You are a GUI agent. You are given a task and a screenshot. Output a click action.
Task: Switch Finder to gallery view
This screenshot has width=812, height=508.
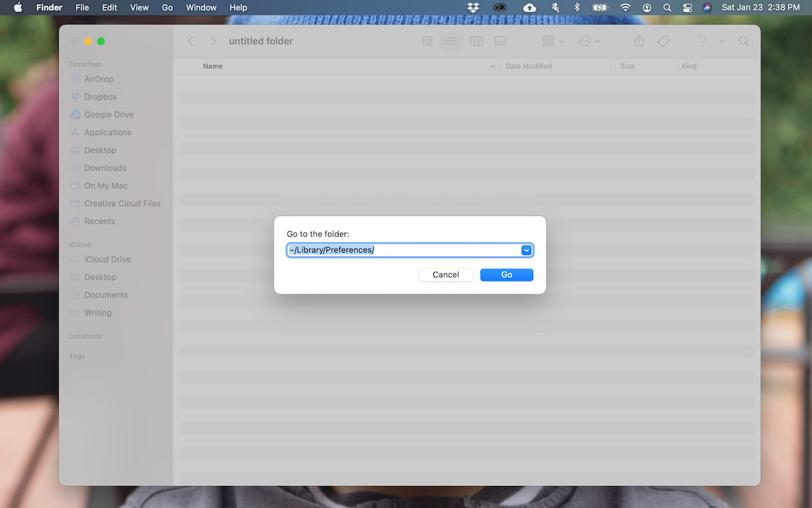tap(500, 41)
